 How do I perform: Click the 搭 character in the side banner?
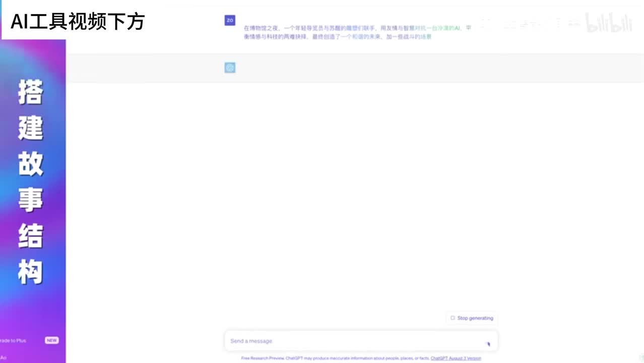pos(31,92)
